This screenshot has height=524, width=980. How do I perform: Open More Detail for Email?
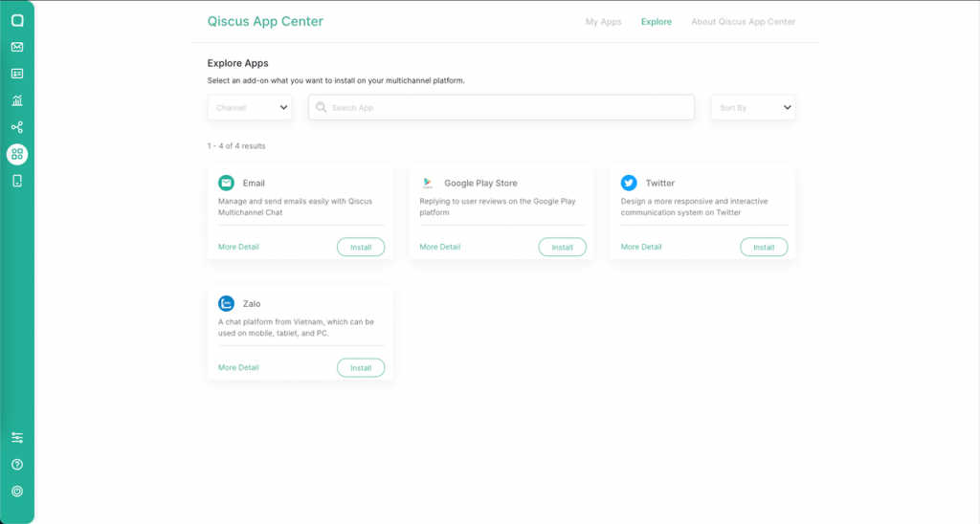(x=238, y=247)
